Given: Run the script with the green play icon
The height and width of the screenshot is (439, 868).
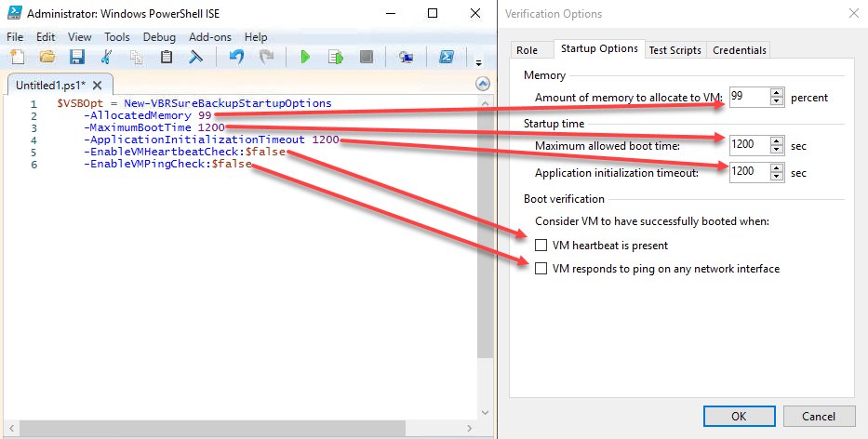Looking at the screenshot, I should 305,57.
